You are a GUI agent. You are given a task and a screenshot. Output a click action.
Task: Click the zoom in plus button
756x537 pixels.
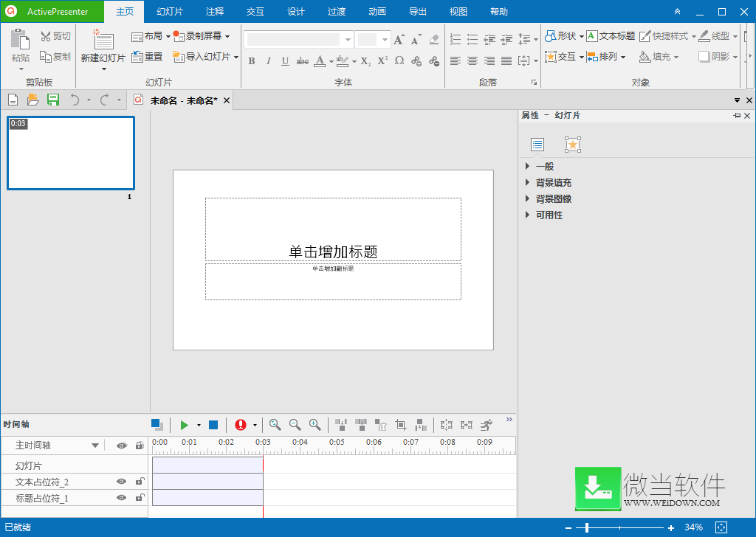[671, 528]
